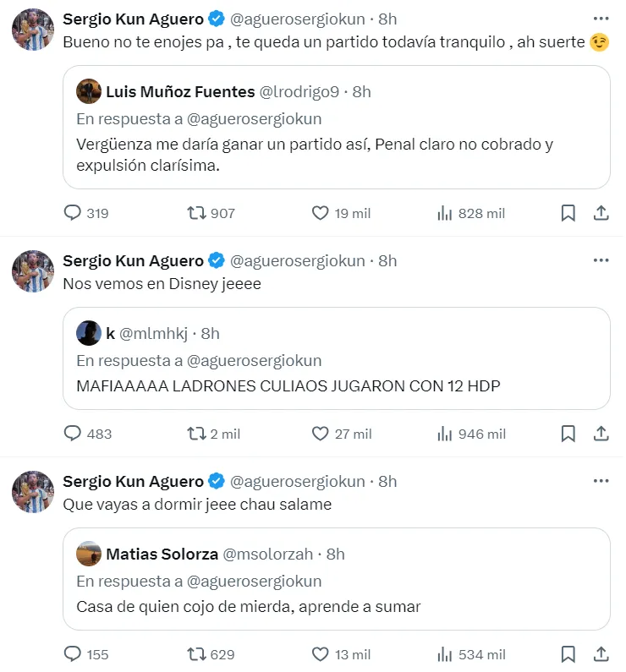
Task: Like the tweet with 27 mil likes
Action: [321, 434]
